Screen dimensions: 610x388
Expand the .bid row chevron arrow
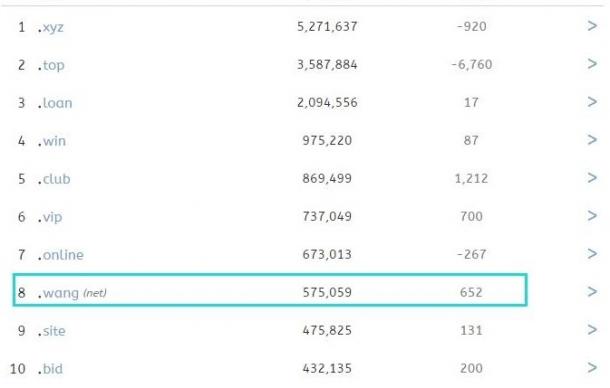click(x=592, y=367)
